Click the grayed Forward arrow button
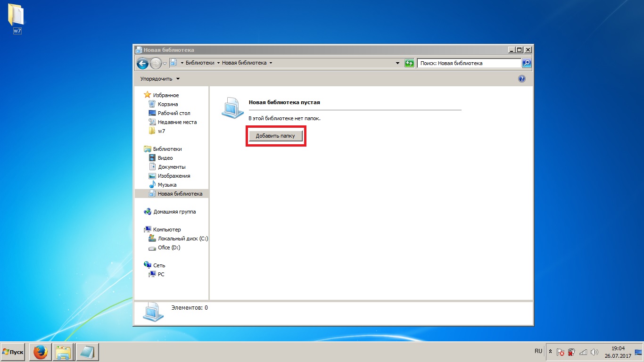644x362 pixels. click(x=156, y=63)
